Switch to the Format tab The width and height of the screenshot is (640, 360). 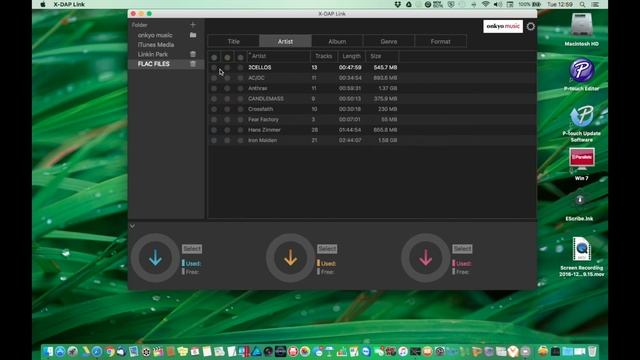[440, 41]
